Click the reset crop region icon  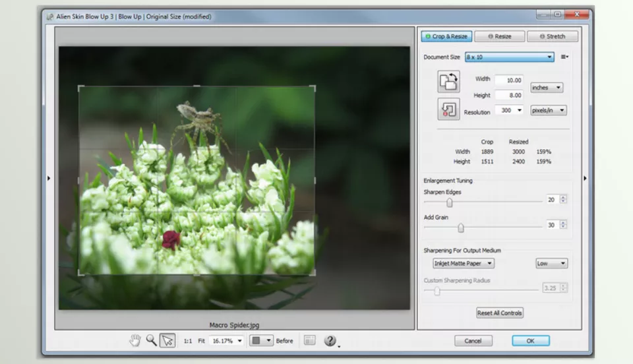[448, 109]
